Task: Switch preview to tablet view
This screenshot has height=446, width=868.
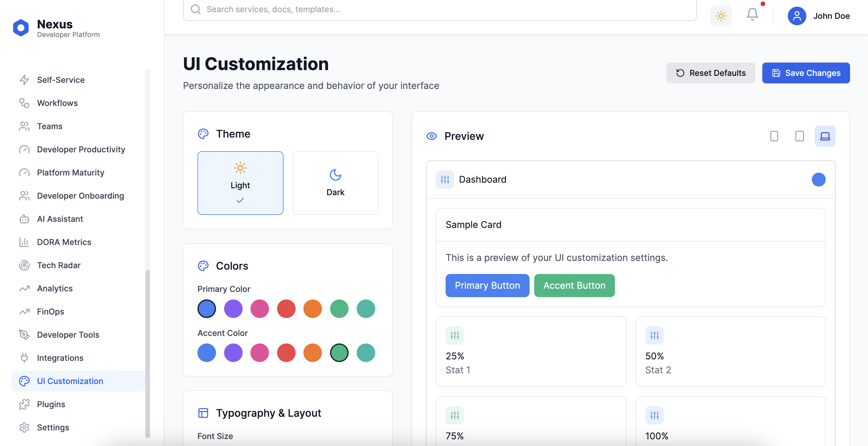Action: click(799, 136)
